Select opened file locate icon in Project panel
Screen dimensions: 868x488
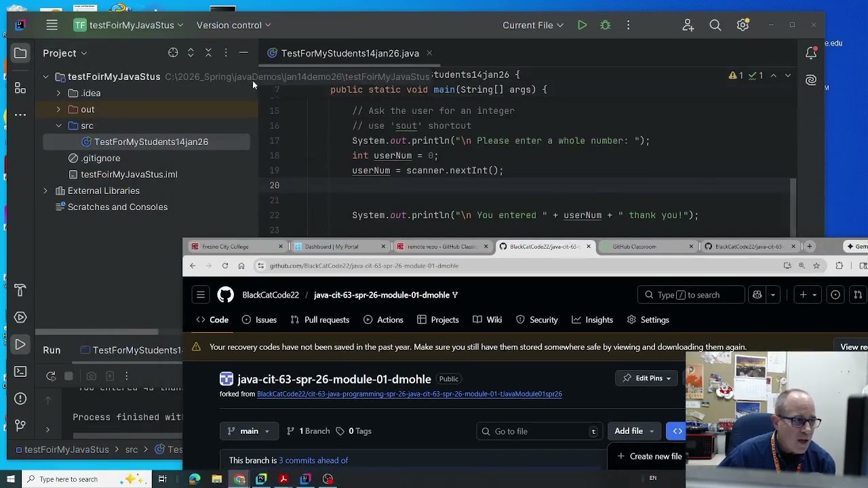pos(173,53)
